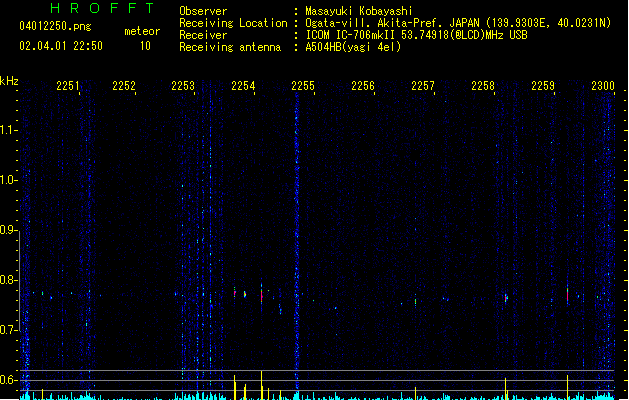Click the A504HB(yagi 4el) antenna text
Image resolution: width=629 pixels, height=400 pixels.
click(353, 47)
